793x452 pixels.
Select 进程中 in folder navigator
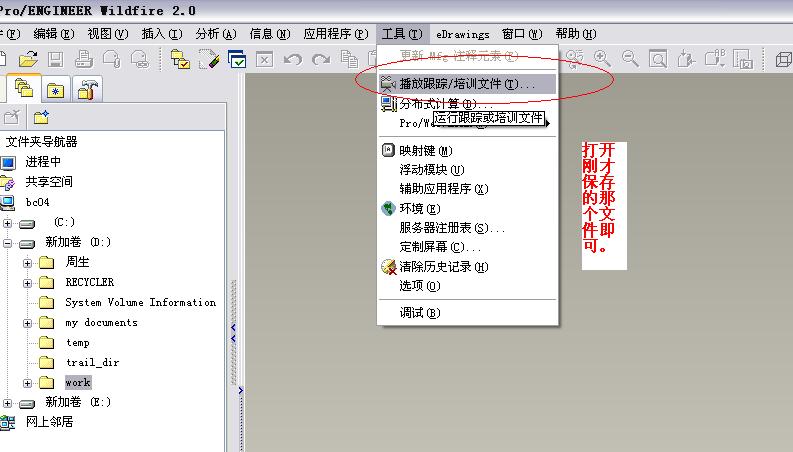[43, 162]
